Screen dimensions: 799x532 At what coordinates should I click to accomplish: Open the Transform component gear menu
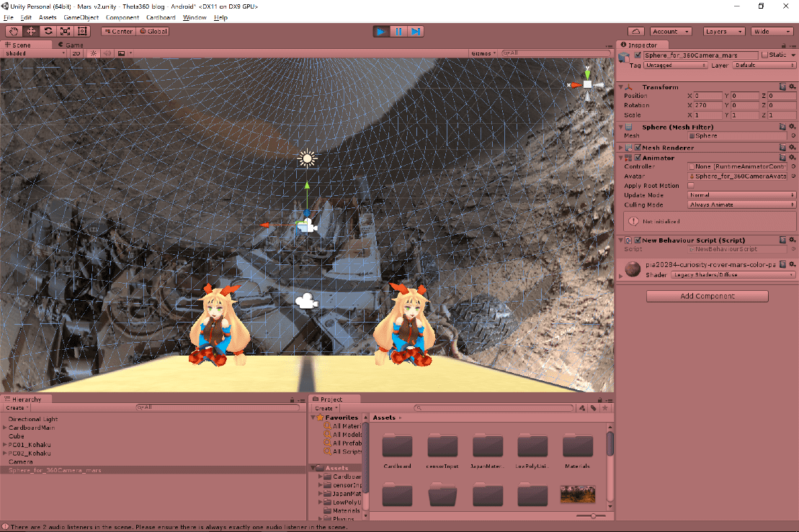792,86
